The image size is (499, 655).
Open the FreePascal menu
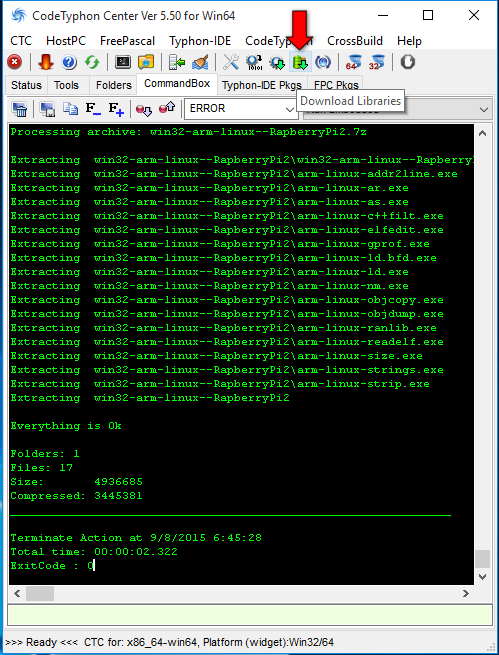point(127,41)
